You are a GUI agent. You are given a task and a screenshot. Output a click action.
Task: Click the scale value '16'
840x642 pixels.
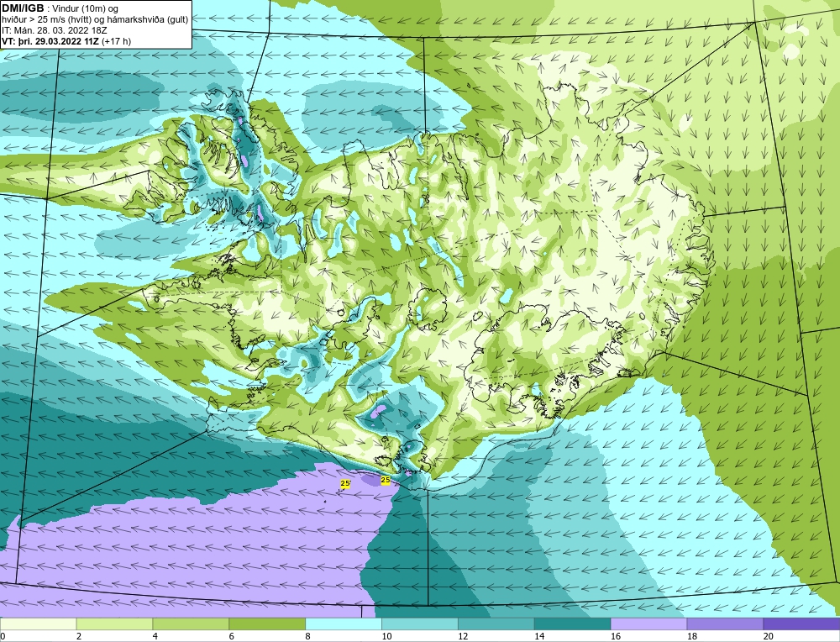point(616,636)
